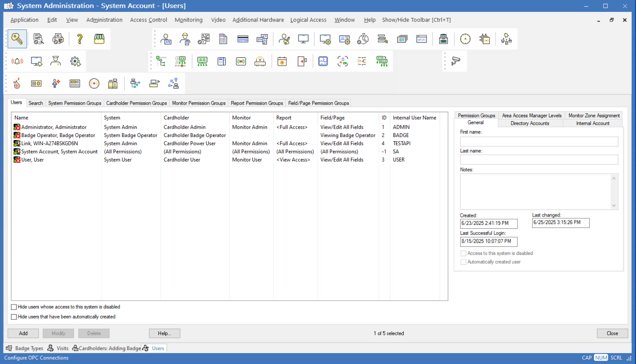This screenshot has height=364, width=636.
Task: Open the Directory Accounts tab
Action: coord(530,123)
